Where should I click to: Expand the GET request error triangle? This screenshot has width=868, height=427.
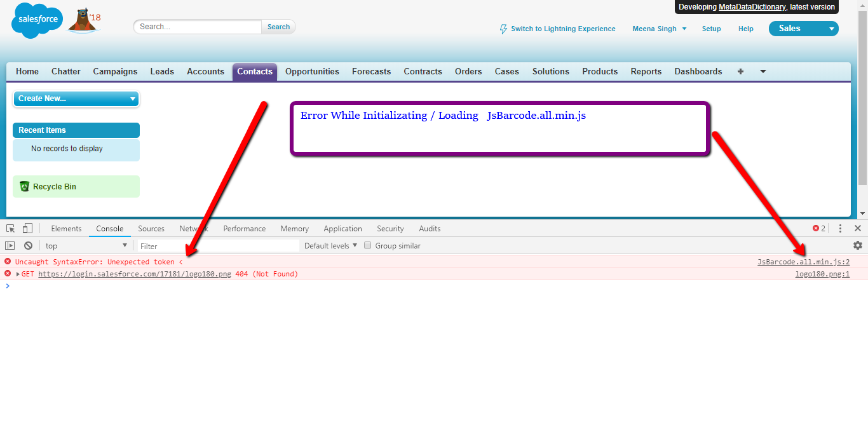(18, 274)
